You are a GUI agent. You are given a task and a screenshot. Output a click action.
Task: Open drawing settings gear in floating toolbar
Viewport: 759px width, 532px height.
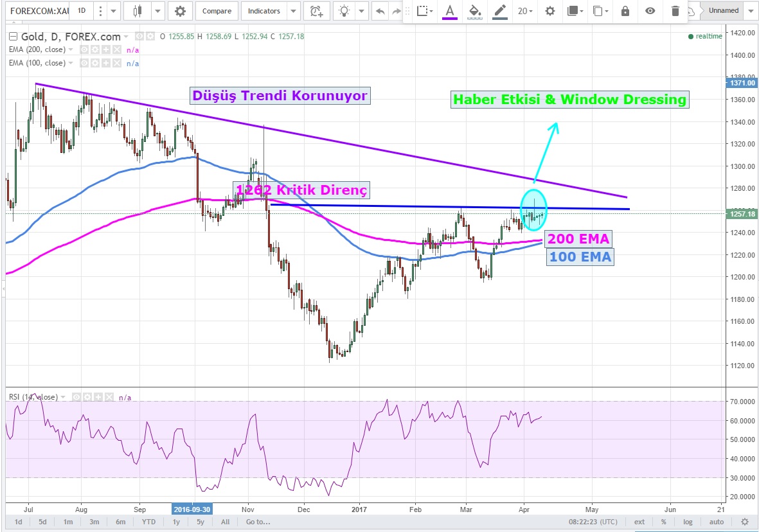click(x=550, y=11)
